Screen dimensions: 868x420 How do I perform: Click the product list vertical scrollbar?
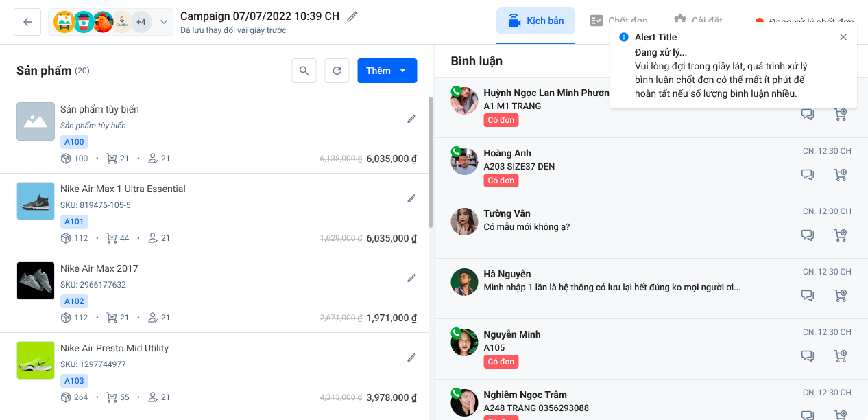pos(431,162)
